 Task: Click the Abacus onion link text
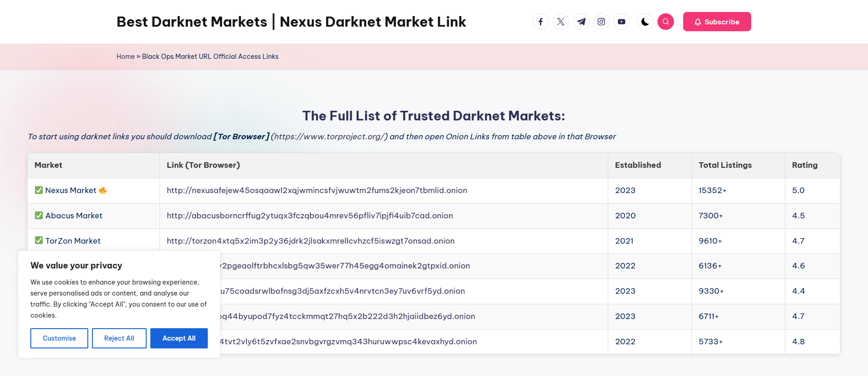(x=310, y=216)
